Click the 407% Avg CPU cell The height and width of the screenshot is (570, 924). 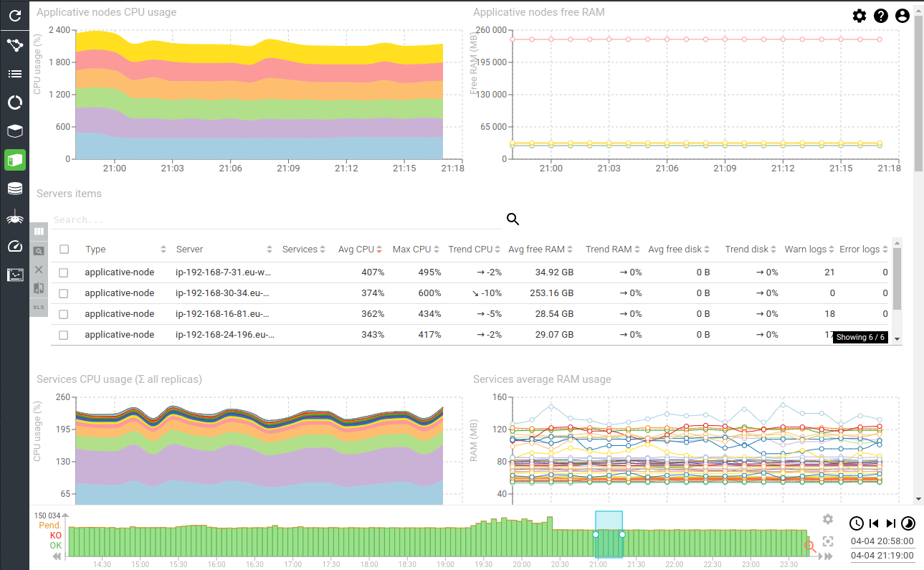pos(373,272)
